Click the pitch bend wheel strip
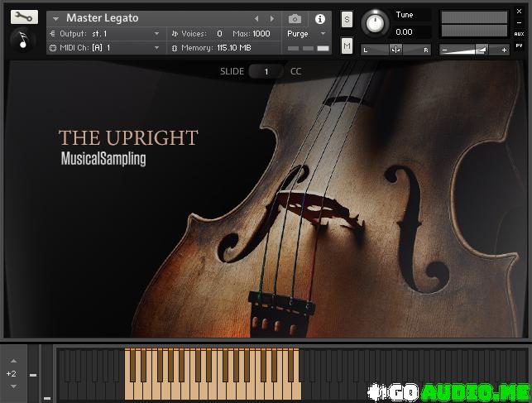Viewport: 532px width, 403px height. 33,374
